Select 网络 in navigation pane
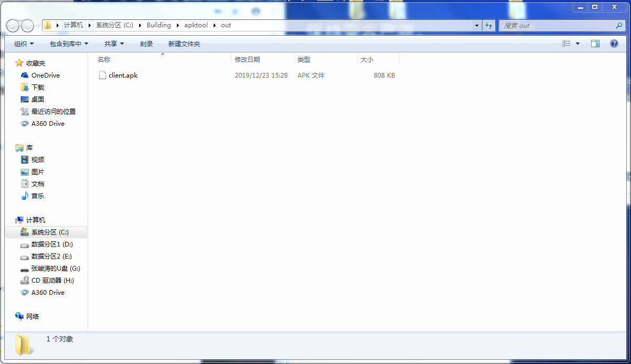Screen dimensions: 631x364 pyautogui.click(x=33, y=317)
